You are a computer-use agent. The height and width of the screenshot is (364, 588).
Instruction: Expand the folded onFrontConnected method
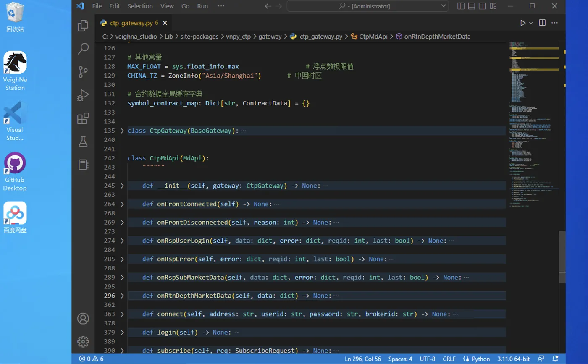coord(122,204)
